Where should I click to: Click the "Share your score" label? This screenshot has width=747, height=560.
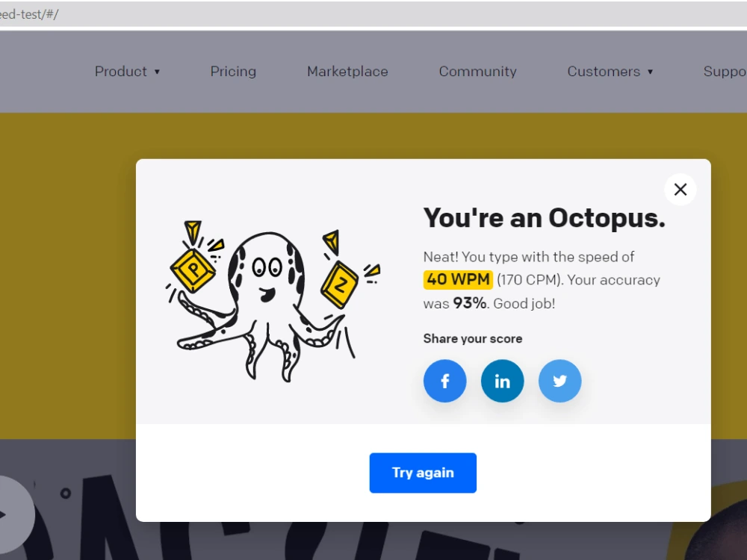[473, 338]
